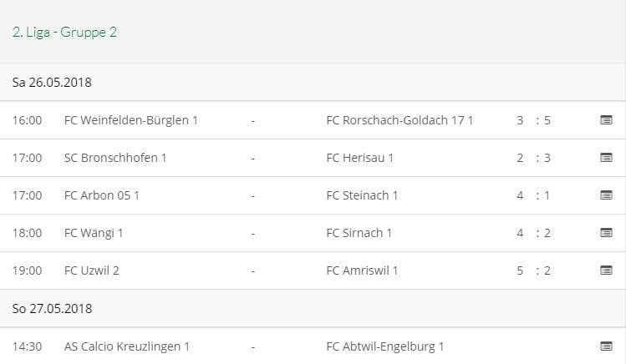View FC Wängi 1 team
Viewport: 626px width, 364px height.
click(x=93, y=233)
